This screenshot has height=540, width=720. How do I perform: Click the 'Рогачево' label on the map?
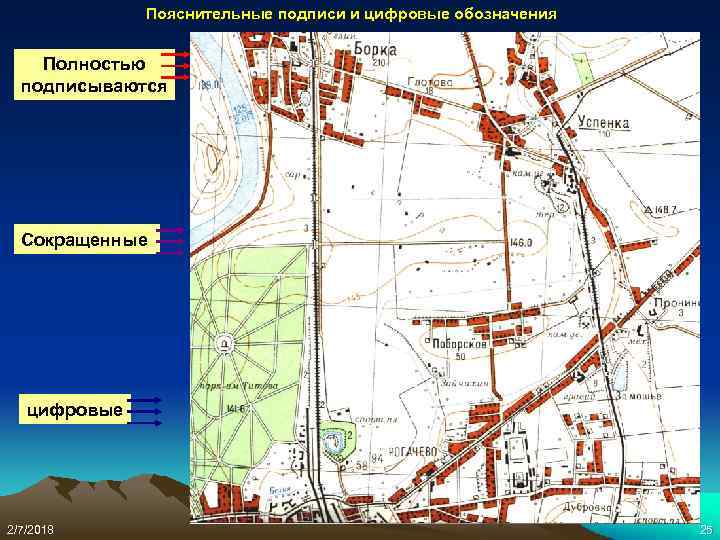point(412,452)
